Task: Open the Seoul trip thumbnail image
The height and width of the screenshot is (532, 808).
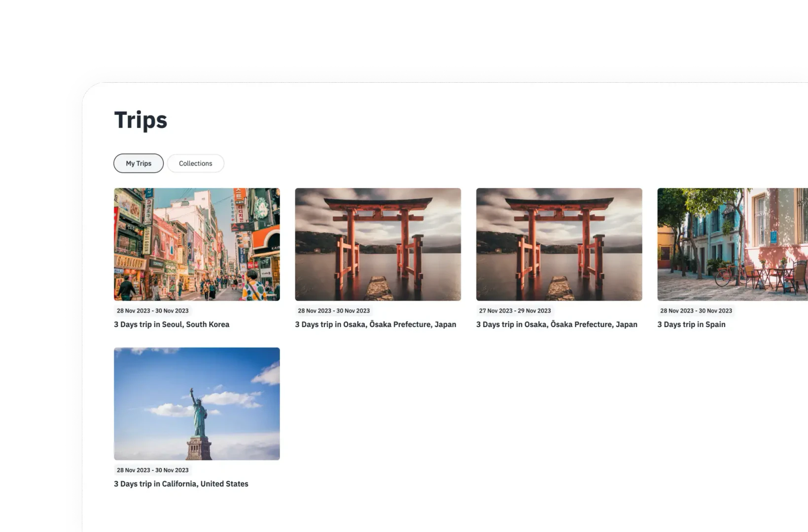Action: [x=197, y=244]
